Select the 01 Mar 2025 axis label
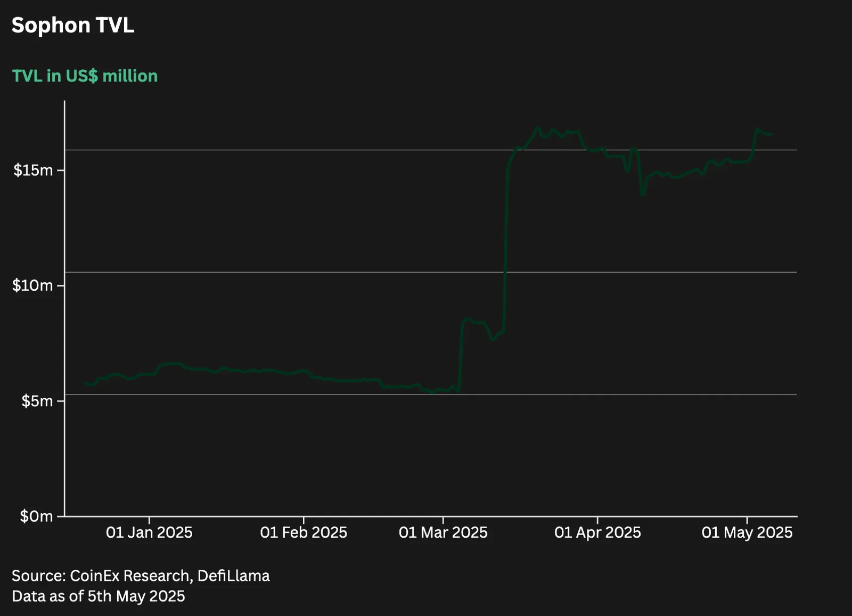Image resolution: width=852 pixels, height=616 pixels. coord(443,532)
